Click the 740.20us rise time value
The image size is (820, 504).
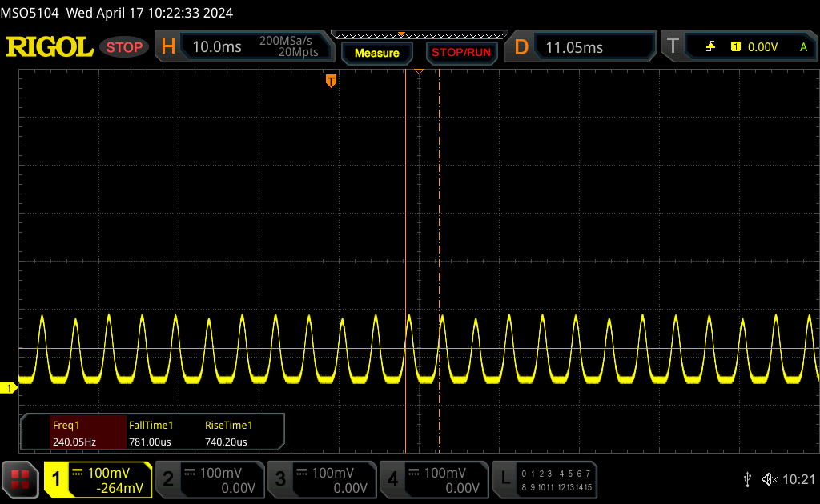(x=226, y=442)
